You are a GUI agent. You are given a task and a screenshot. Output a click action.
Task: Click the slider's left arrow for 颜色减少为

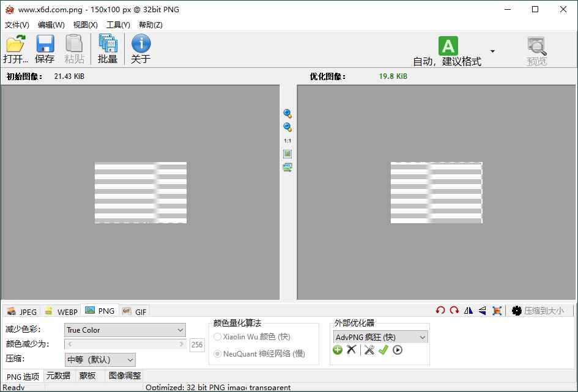pyautogui.click(x=70, y=344)
